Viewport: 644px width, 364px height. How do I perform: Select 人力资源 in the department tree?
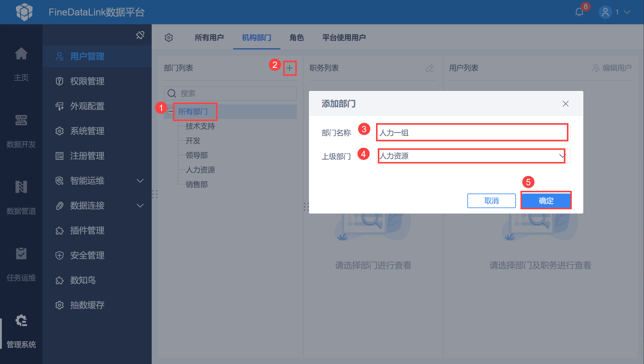click(x=200, y=170)
